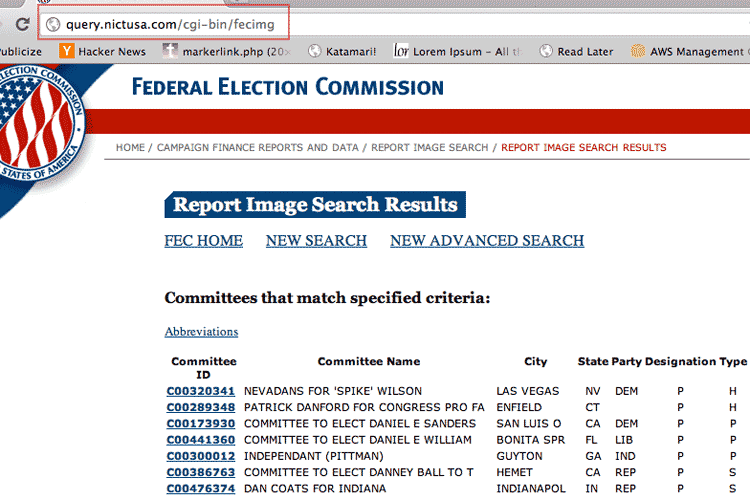Screen dimensions: 750x500
Task: Go to HOME breadcrumb
Action: coord(130,147)
